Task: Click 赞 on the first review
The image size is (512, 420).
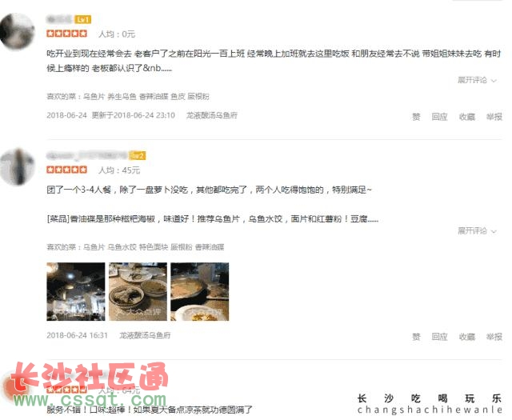Action: pos(416,117)
